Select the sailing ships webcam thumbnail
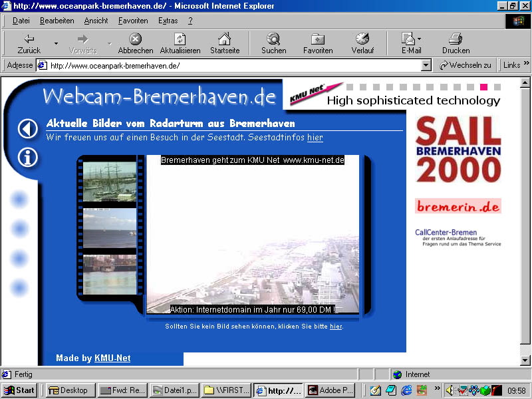The image size is (532, 399). coord(110,182)
